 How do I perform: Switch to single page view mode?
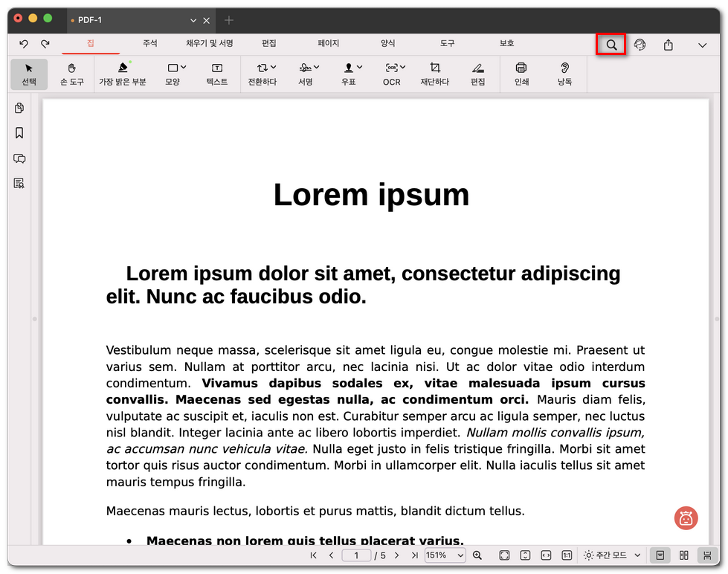(660, 555)
